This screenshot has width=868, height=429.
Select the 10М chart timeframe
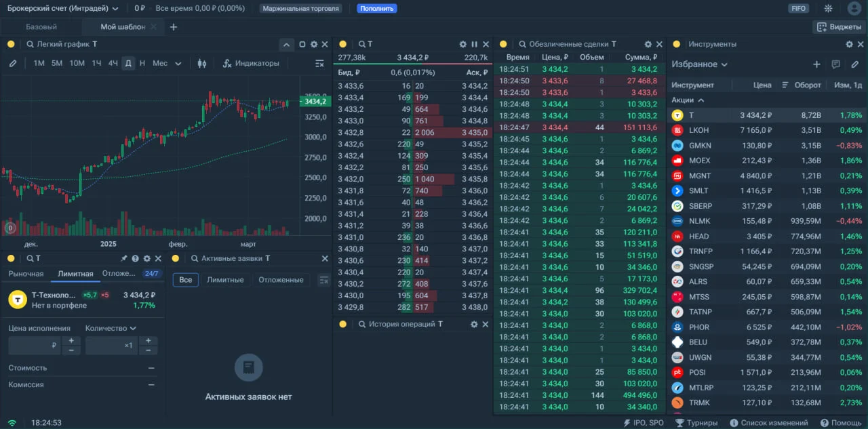click(x=77, y=63)
